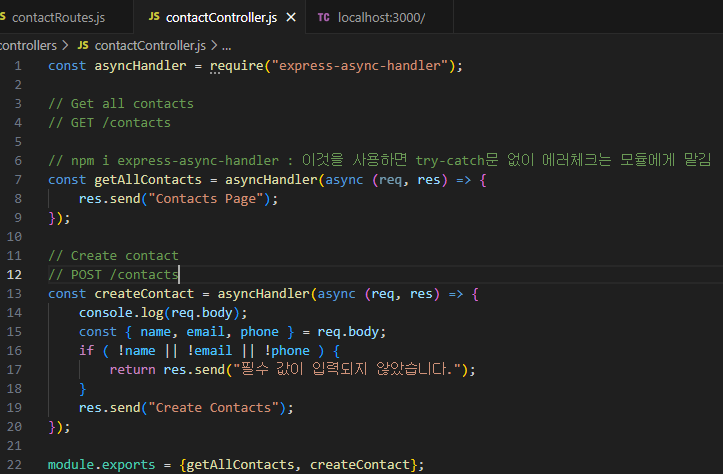Open the localhost:3000/ tab
Image resolution: width=723 pixels, height=474 pixels.
381,18
